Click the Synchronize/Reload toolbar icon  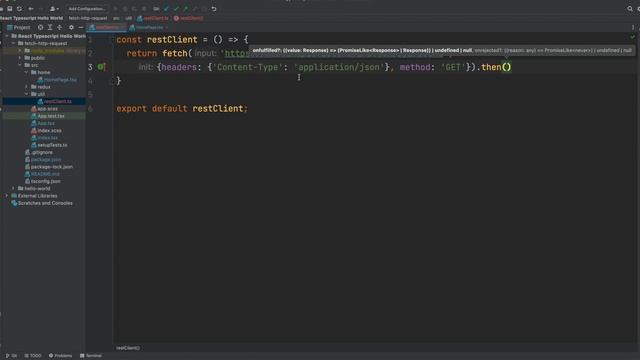pos(19,9)
